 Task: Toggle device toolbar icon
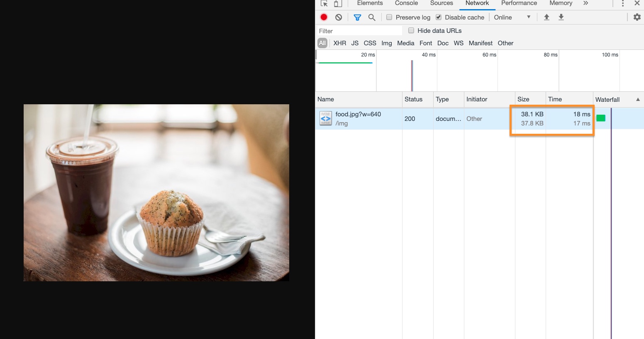pyautogui.click(x=338, y=3)
